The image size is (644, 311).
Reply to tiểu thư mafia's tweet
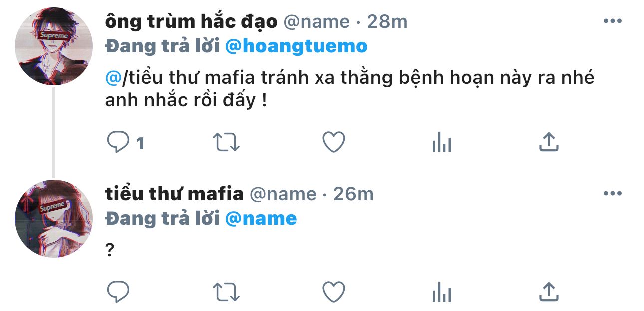coord(119,291)
